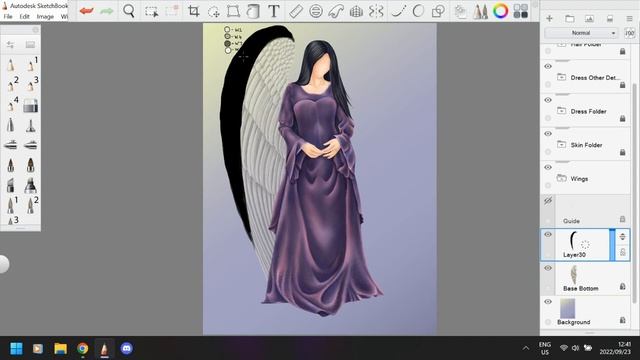This screenshot has width=640, height=360.
Task: Add a new layer with plus icon
Action: pos(549,18)
